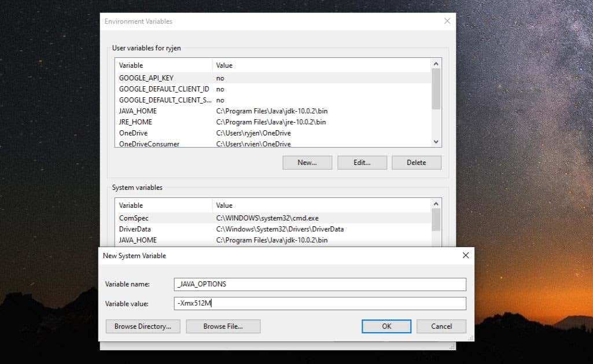Open Browse File... picker
The image size is (593, 364).
[223, 326]
